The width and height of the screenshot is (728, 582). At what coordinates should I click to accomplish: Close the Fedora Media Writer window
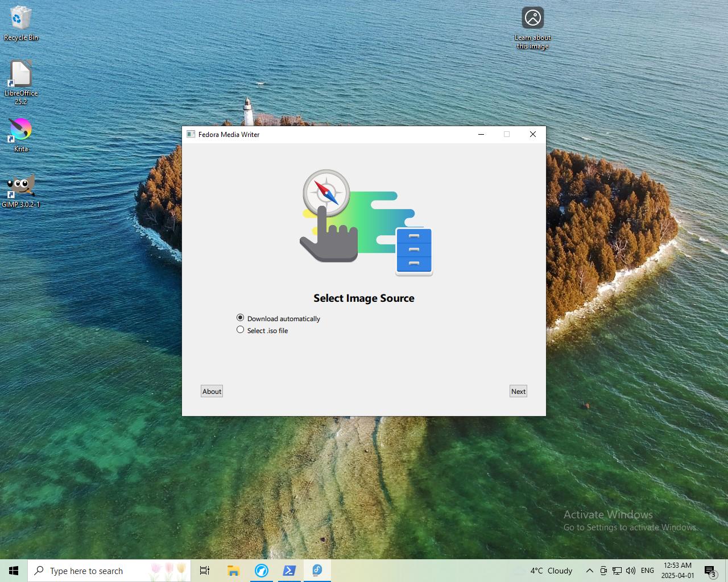[x=533, y=135]
